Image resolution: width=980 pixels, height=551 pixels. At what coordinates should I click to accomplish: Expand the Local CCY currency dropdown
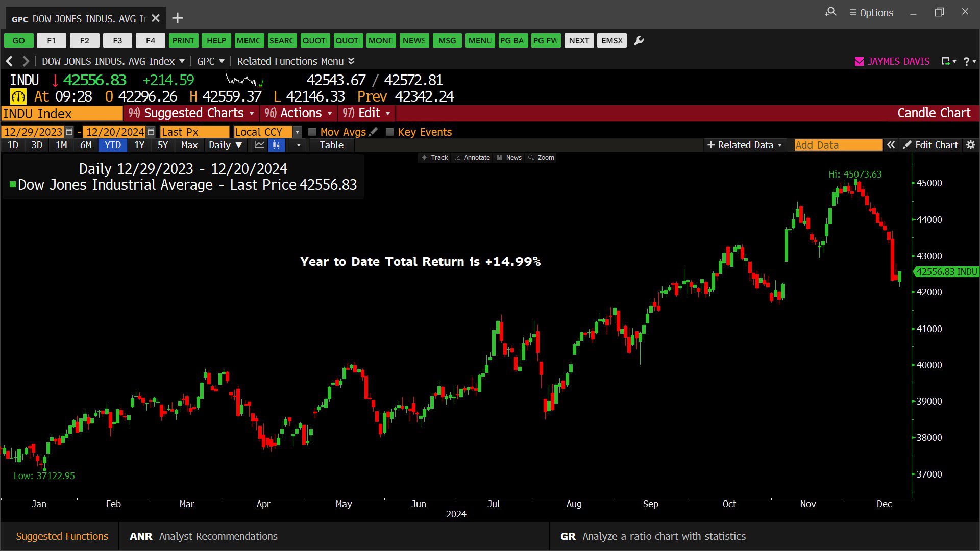[297, 132]
